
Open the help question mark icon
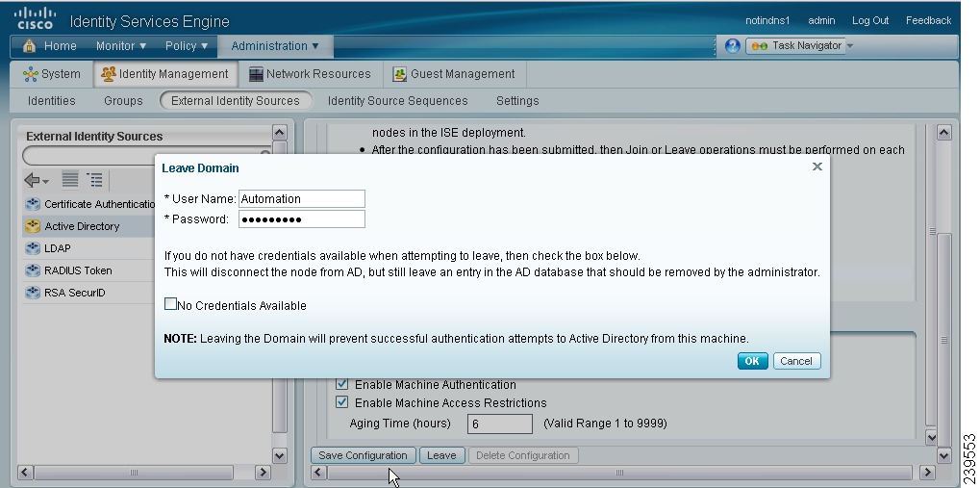pos(733,45)
